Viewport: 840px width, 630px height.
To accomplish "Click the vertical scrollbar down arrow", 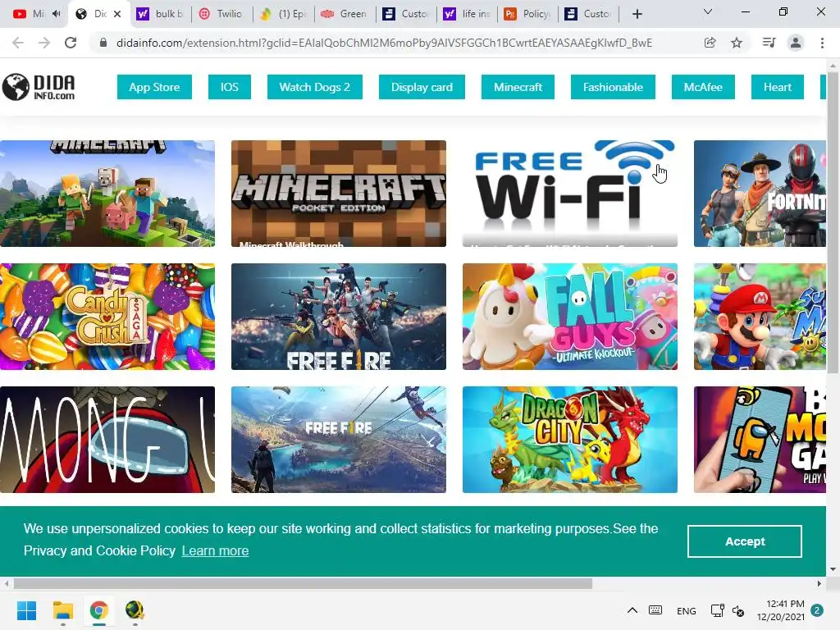I will 833,569.
